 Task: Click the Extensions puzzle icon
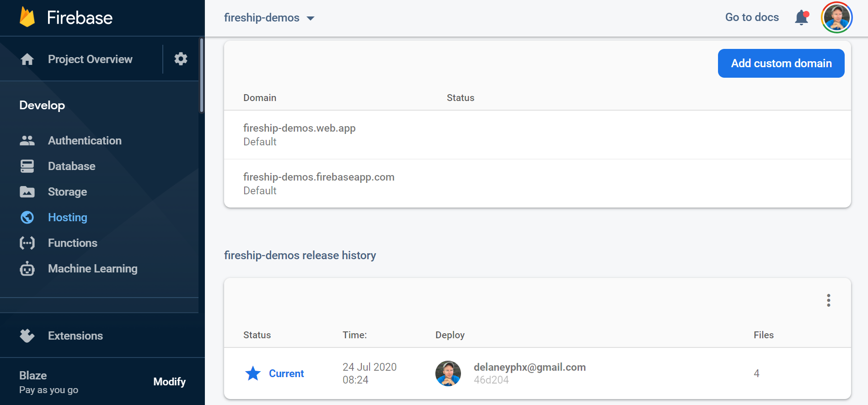point(27,336)
